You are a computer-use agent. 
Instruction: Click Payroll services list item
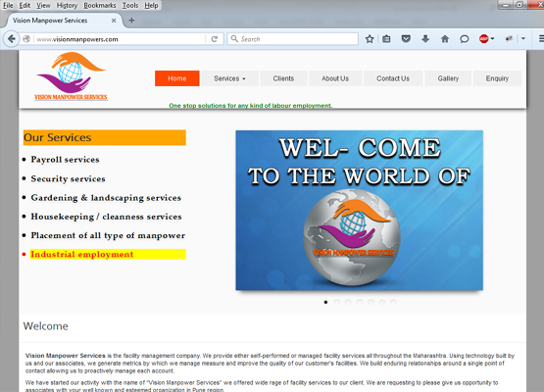coord(65,160)
